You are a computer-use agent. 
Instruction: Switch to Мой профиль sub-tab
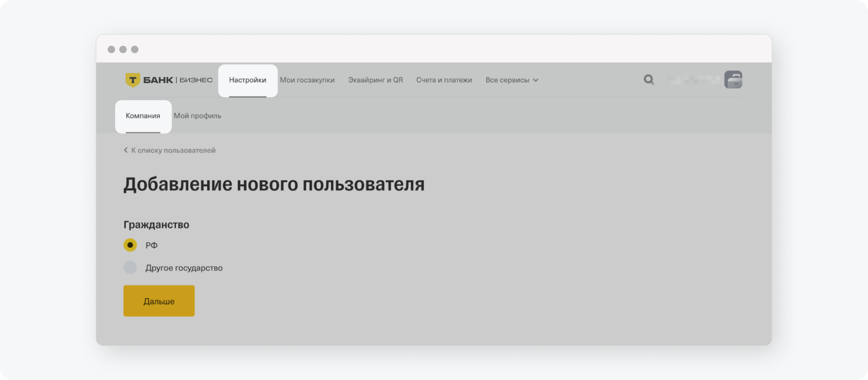(198, 116)
